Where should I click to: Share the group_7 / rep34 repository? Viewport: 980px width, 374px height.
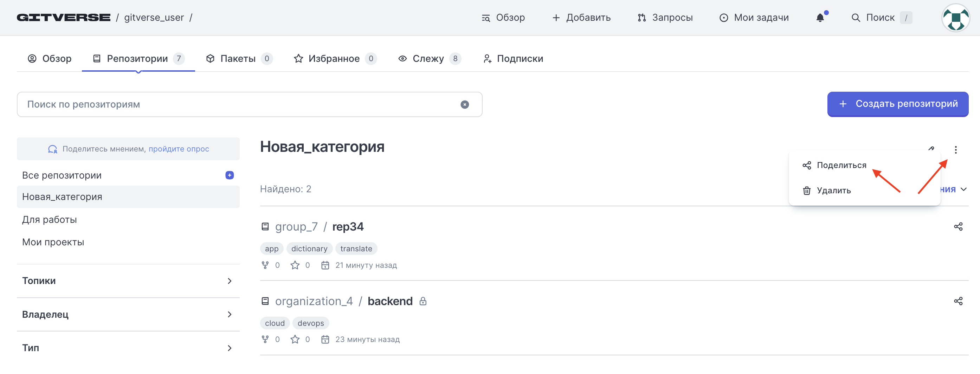click(x=958, y=227)
